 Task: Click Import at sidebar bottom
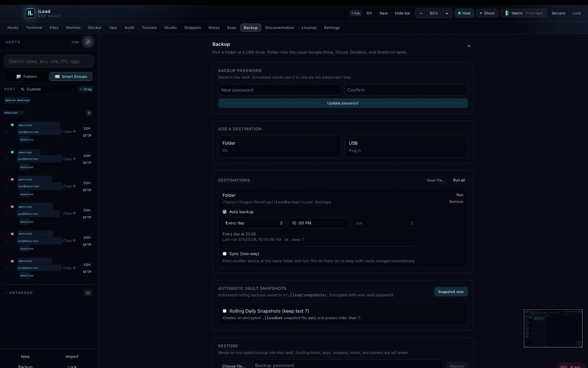click(72, 356)
